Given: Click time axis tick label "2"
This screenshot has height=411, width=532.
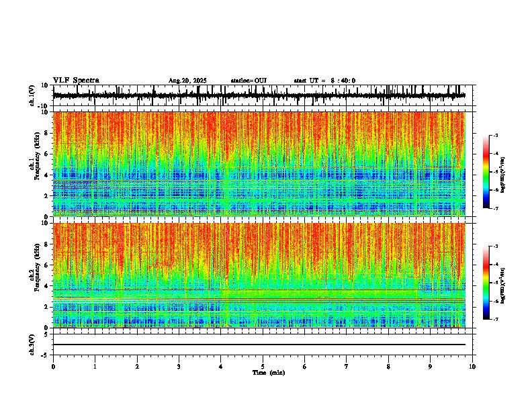Looking at the screenshot, I should click(x=137, y=367).
